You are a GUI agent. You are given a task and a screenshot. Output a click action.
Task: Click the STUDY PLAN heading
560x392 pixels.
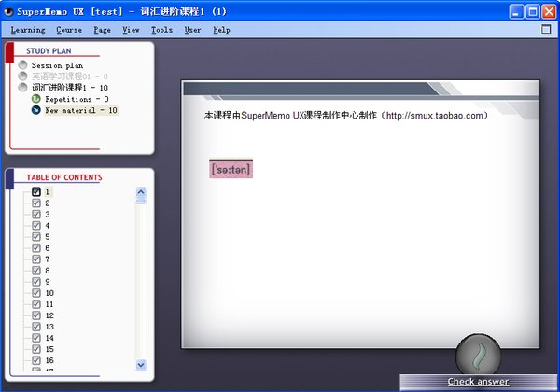[x=49, y=51]
